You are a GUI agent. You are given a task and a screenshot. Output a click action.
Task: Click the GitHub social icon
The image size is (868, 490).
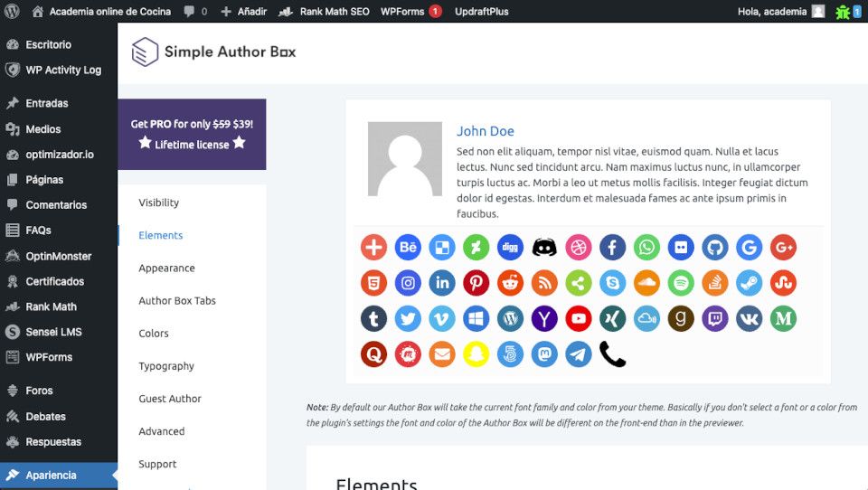tap(714, 247)
